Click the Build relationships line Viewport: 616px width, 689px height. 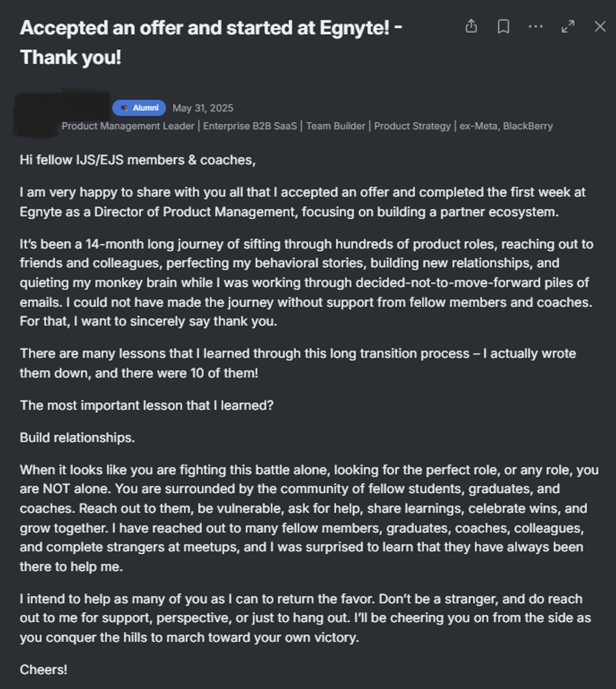tap(77, 438)
